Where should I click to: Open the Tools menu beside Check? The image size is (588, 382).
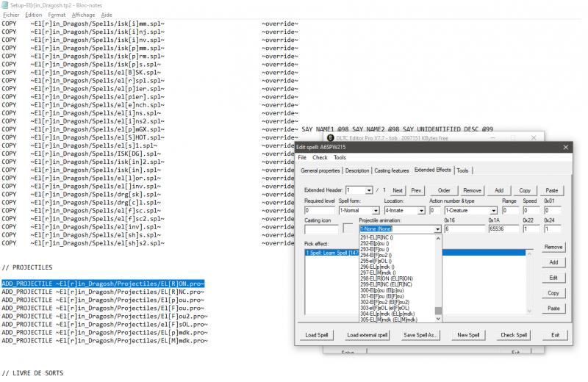[340, 157]
